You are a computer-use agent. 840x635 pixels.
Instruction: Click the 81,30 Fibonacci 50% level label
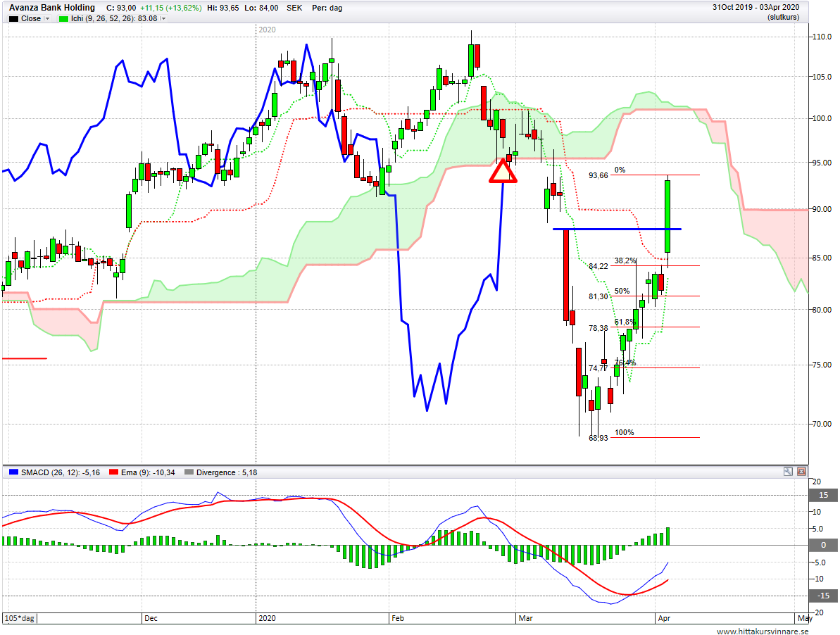tap(598, 296)
